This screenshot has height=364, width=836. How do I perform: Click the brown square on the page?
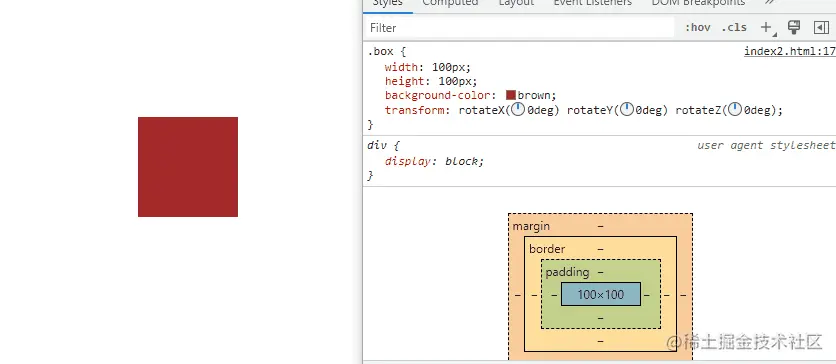click(x=188, y=167)
